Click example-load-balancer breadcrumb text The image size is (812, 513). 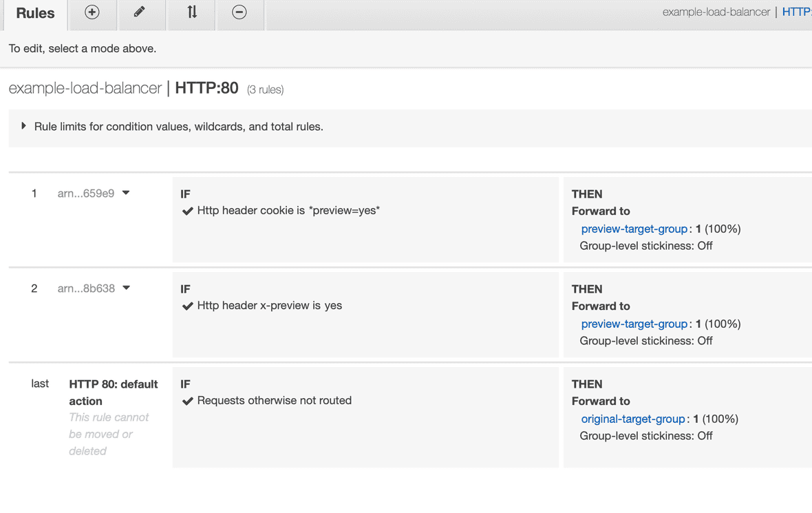pos(716,11)
